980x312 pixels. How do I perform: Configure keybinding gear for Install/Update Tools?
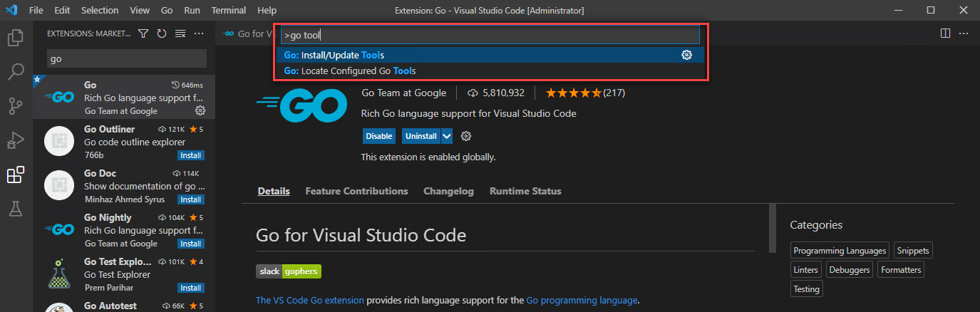pyautogui.click(x=687, y=55)
